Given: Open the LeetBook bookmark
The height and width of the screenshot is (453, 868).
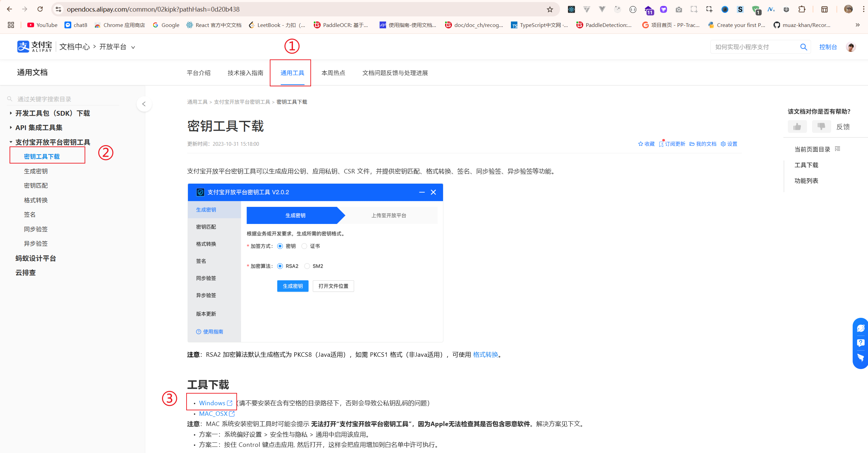Looking at the screenshot, I should click(277, 25).
